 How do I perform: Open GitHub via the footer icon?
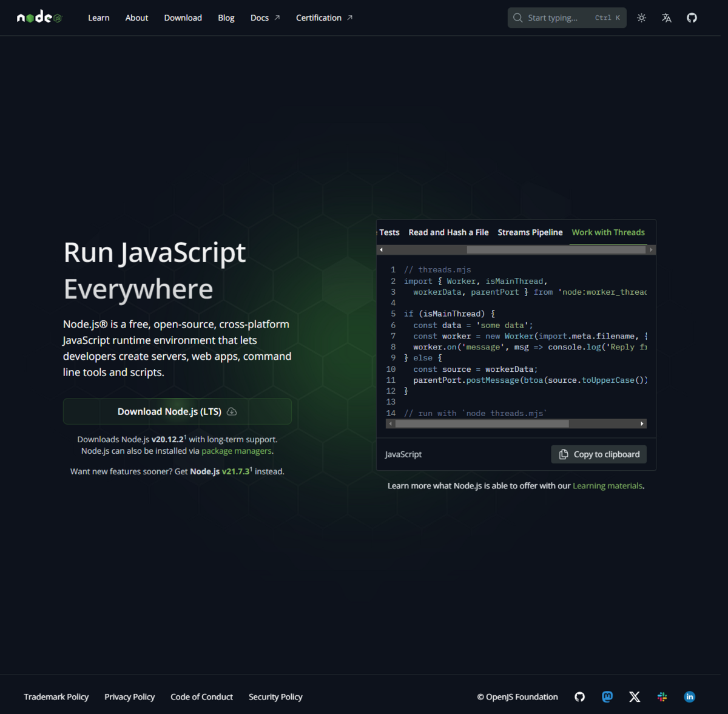click(x=579, y=696)
